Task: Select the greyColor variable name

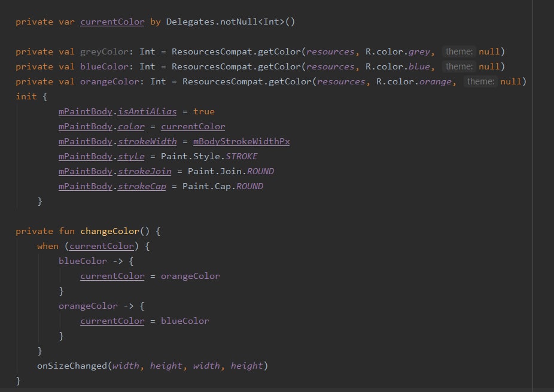Action: pos(104,52)
